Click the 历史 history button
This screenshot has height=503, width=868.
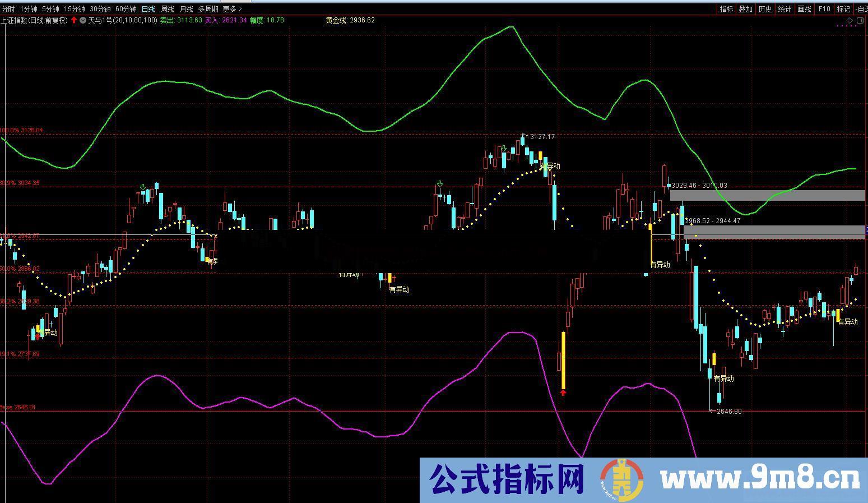point(765,8)
